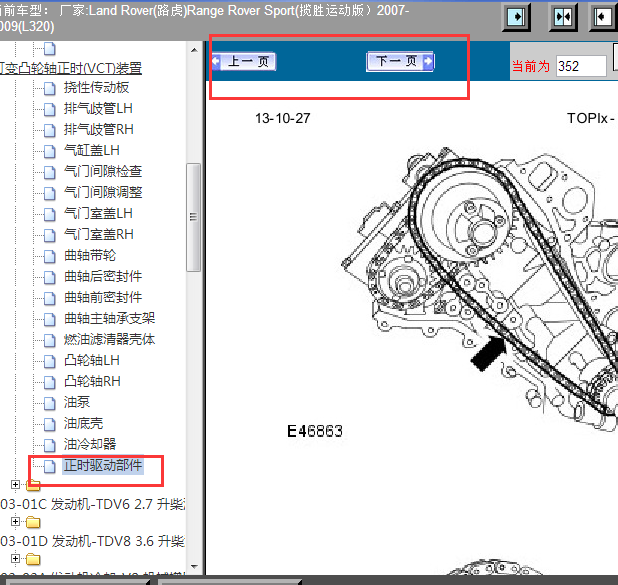Image resolution: width=618 pixels, height=585 pixels.
Task: Open the 油冷却器 entry
Action: (90, 444)
